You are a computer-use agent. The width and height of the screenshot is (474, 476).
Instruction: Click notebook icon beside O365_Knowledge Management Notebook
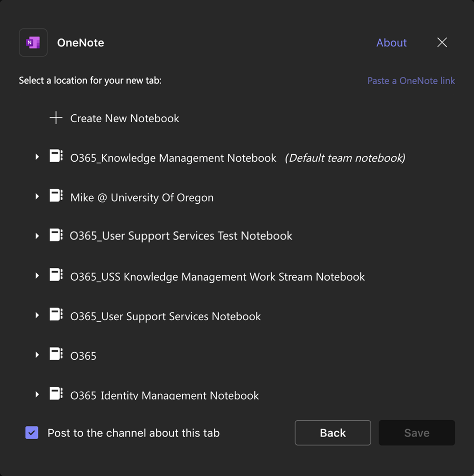(56, 156)
